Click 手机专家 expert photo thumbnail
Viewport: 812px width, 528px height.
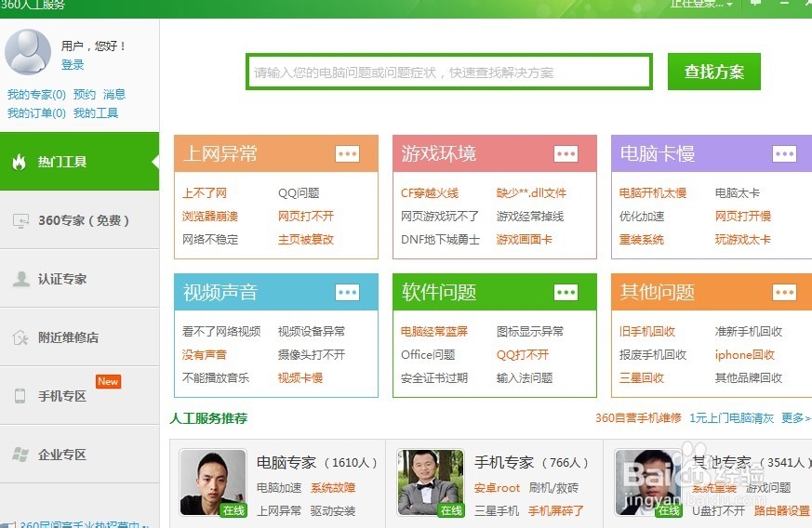click(x=431, y=482)
